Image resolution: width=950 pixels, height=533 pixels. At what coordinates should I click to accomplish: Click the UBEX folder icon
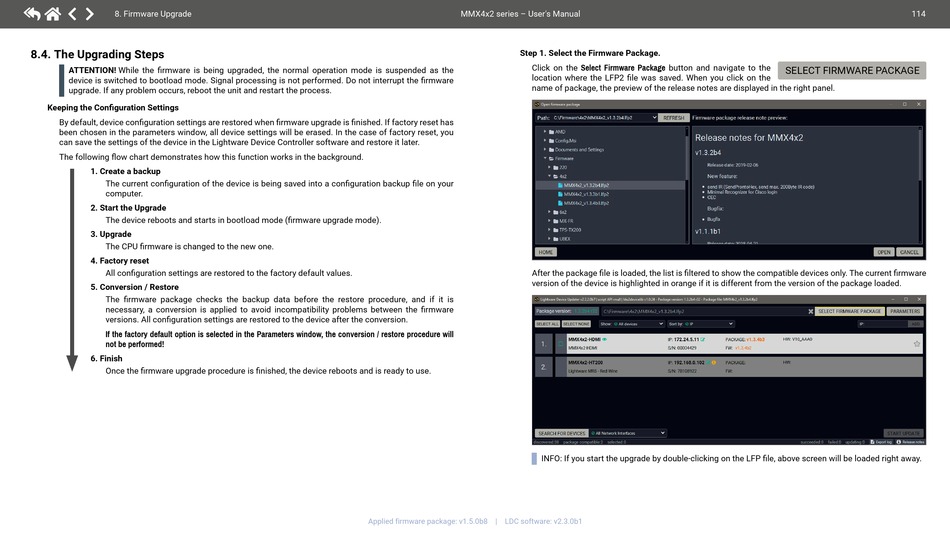[556, 239]
